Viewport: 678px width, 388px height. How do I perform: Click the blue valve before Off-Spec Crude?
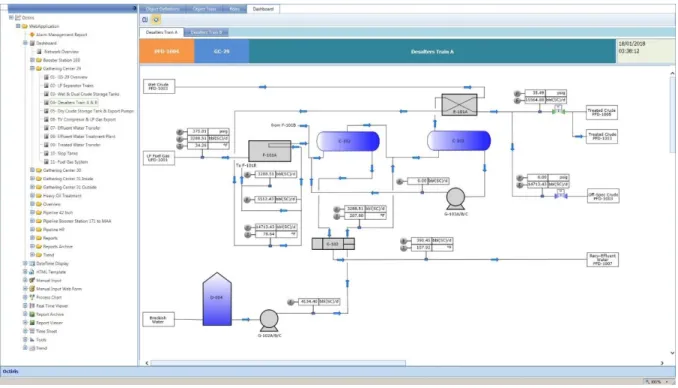[x=561, y=195]
